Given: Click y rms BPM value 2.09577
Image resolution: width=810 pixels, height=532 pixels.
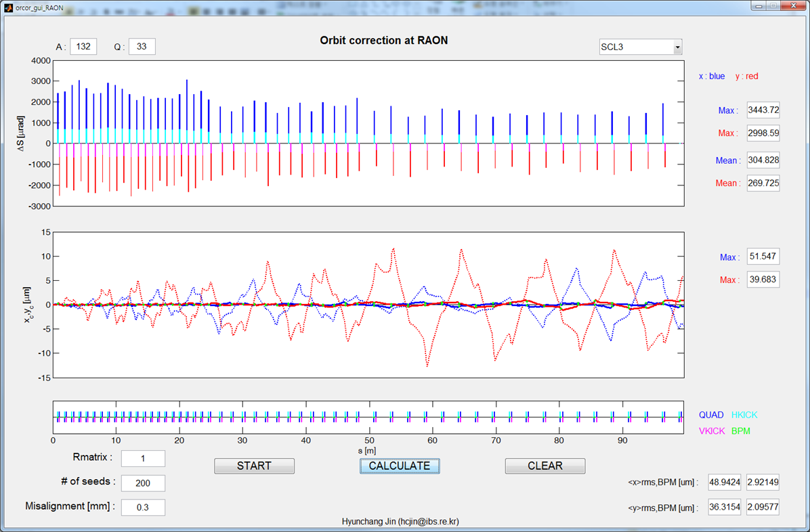Looking at the screenshot, I should tap(763, 507).
